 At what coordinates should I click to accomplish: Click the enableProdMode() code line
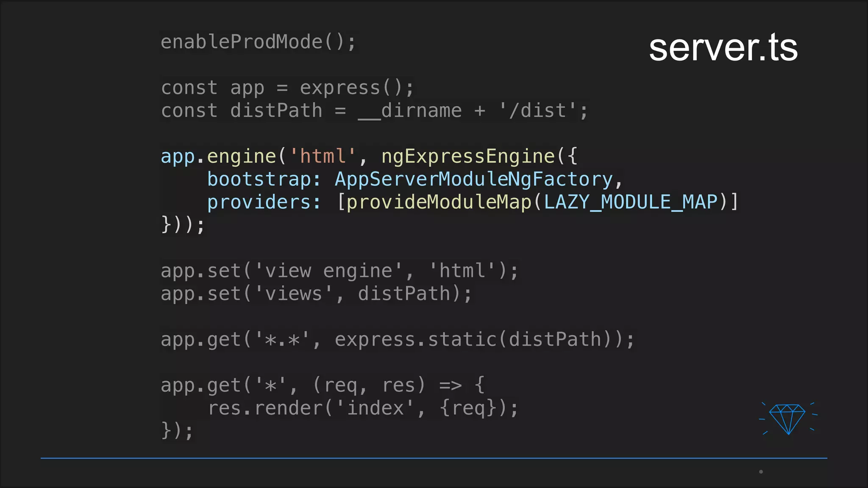point(258,42)
